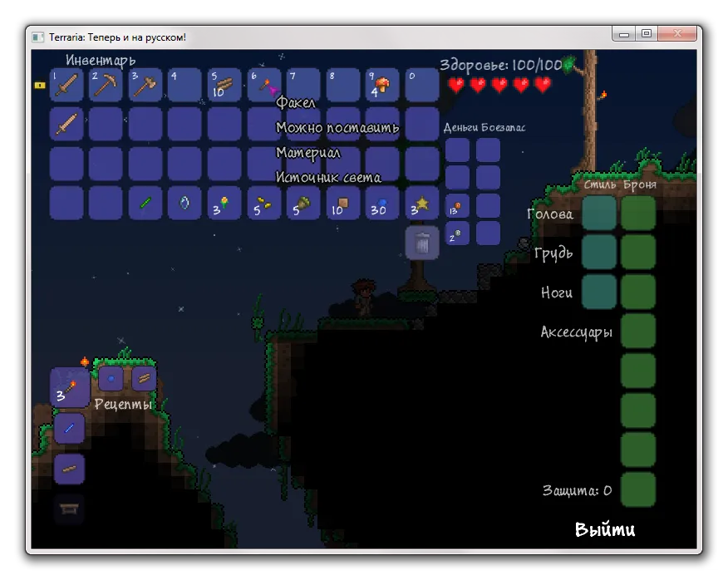Pick the wood stack in hotbar slot 5
Screen dimensions: 728x580
224,85
